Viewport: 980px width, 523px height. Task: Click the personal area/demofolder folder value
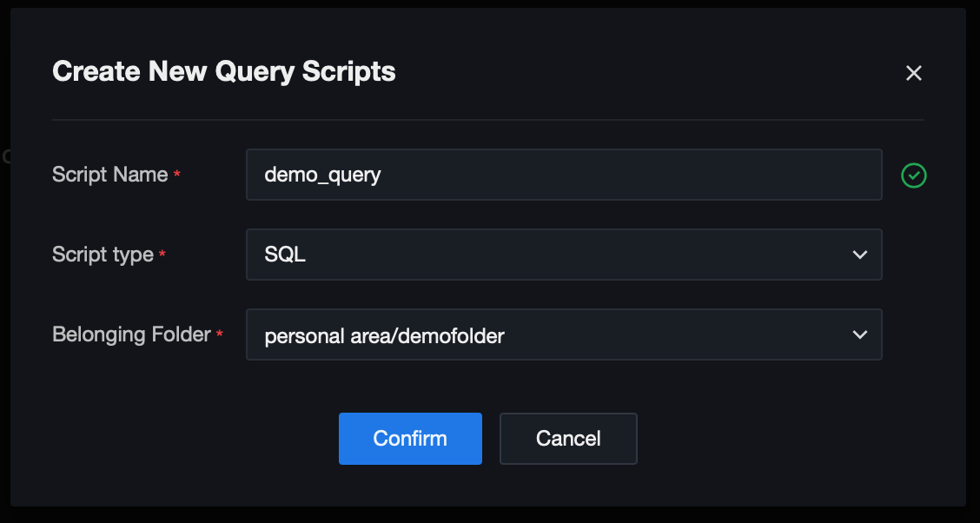point(384,335)
